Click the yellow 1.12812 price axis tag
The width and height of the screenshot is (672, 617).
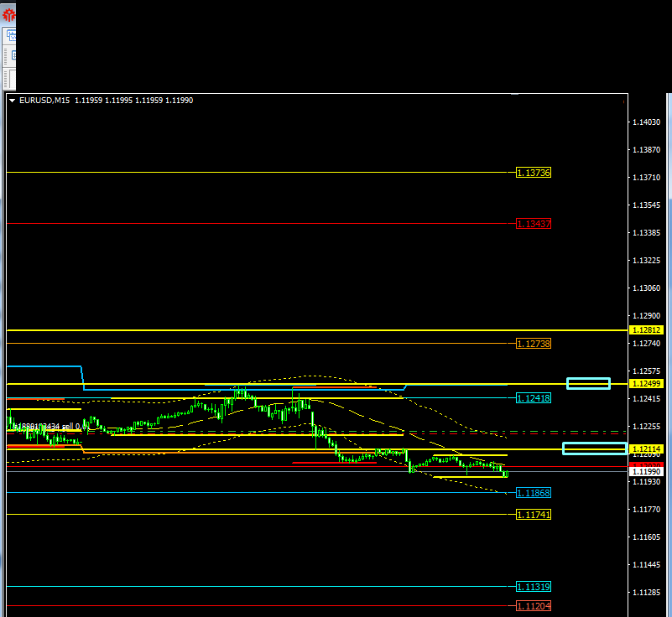tap(646, 330)
